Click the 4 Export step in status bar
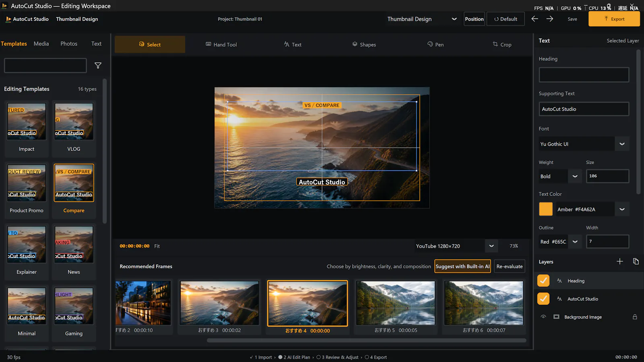This screenshot has height=362, width=644. [376, 357]
